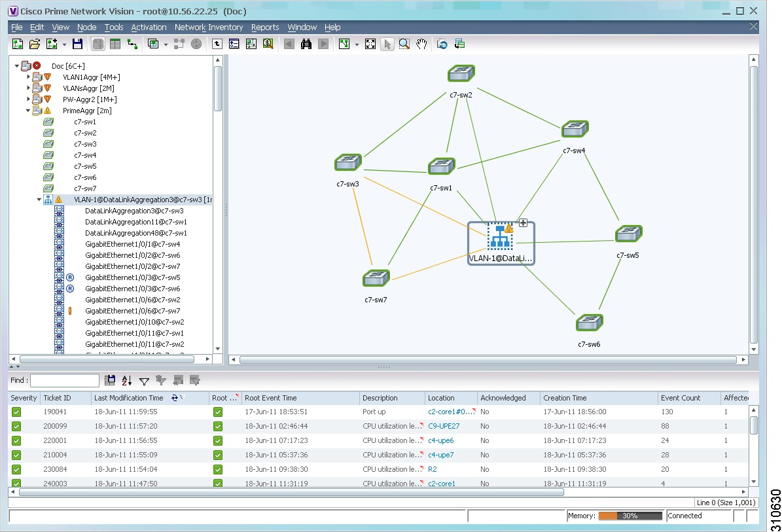Click the export table floppy icon beside Find
The image size is (782, 532).
(x=110, y=380)
